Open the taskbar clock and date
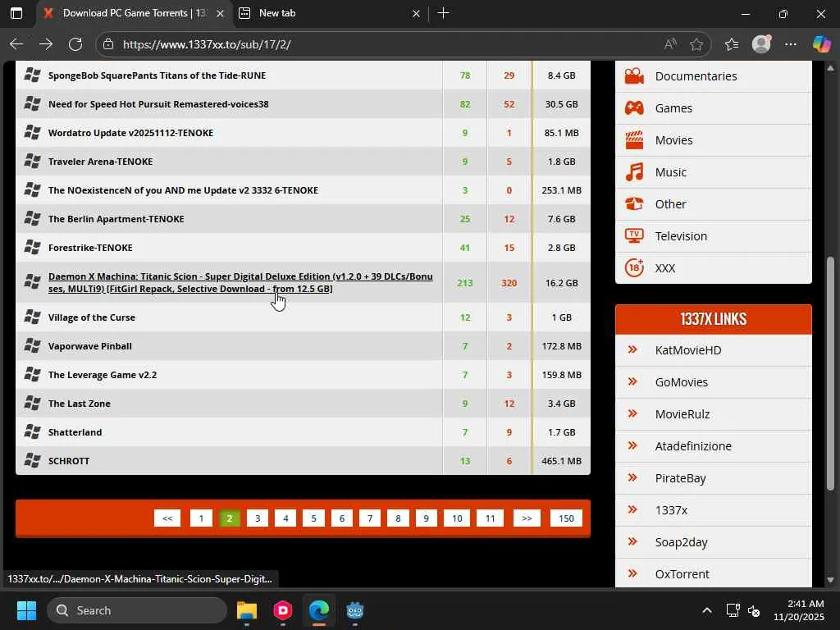 (x=799, y=610)
